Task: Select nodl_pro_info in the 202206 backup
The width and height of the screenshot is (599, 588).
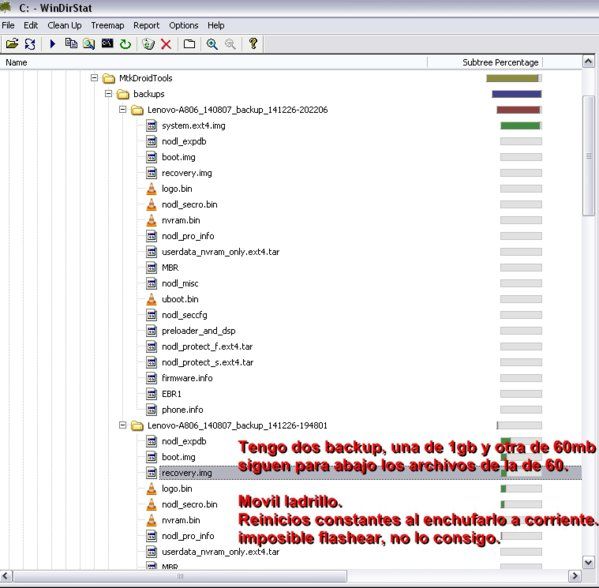Action: pos(188,236)
